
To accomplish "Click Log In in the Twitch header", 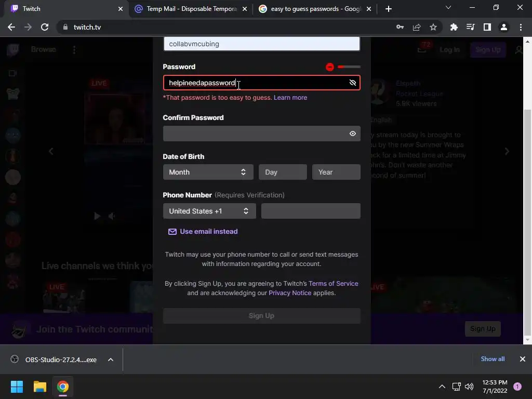I will click(x=449, y=50).
